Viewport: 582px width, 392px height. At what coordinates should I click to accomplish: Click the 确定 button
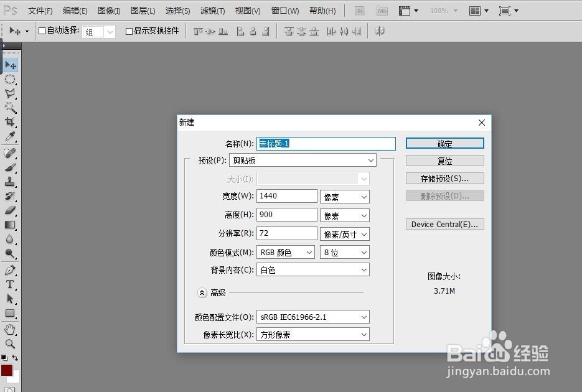[x=444, y=144]
